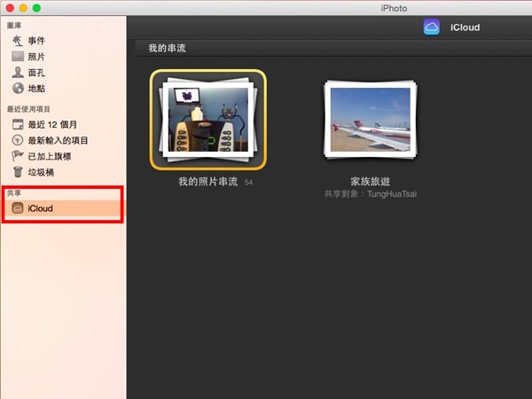Click the blue iCloud cloud icon in header
The image size is (532, 399).
pos(432,27)
